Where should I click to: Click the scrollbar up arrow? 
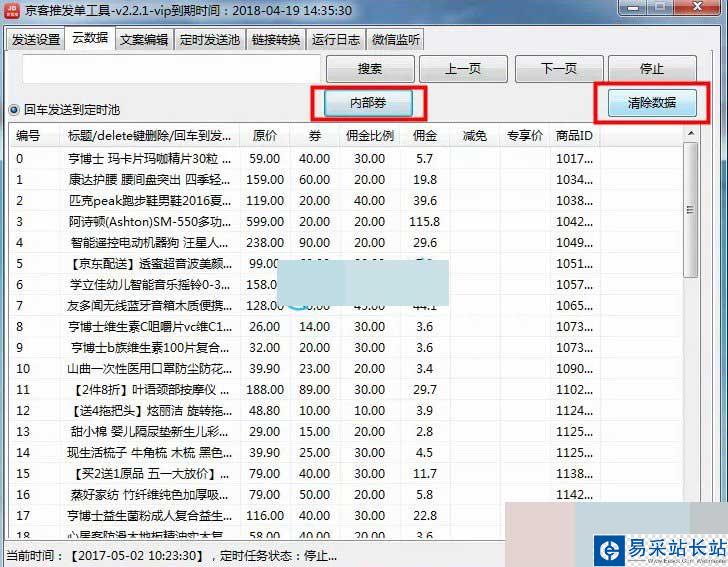tap(691, 134)
